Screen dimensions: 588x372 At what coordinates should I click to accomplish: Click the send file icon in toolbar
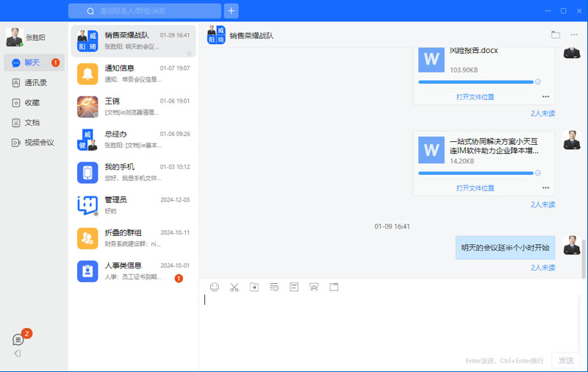click(254, 287)
